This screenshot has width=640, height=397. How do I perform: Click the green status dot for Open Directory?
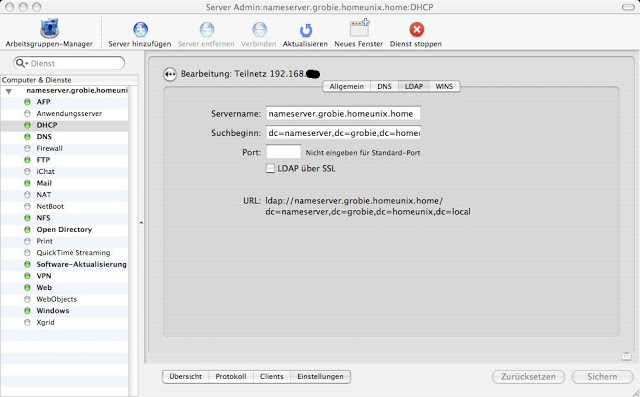[27, 229]
